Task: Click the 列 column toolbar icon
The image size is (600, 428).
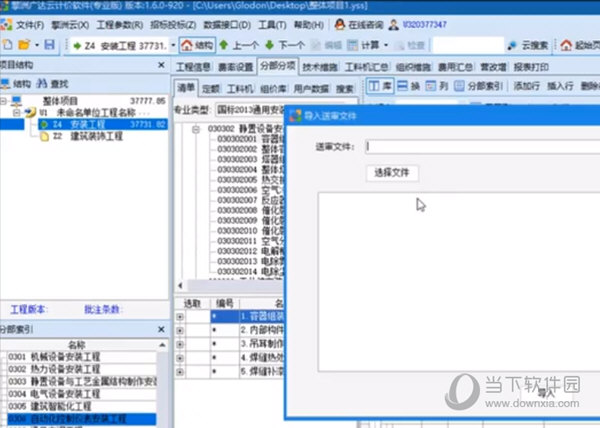Action: (x=430, y=86)
